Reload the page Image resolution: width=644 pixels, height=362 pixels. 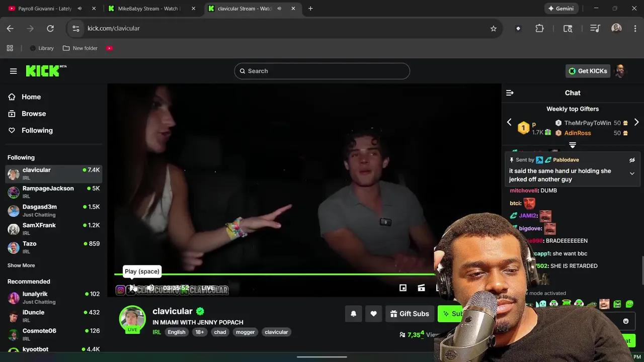click(x=50, y=29)
